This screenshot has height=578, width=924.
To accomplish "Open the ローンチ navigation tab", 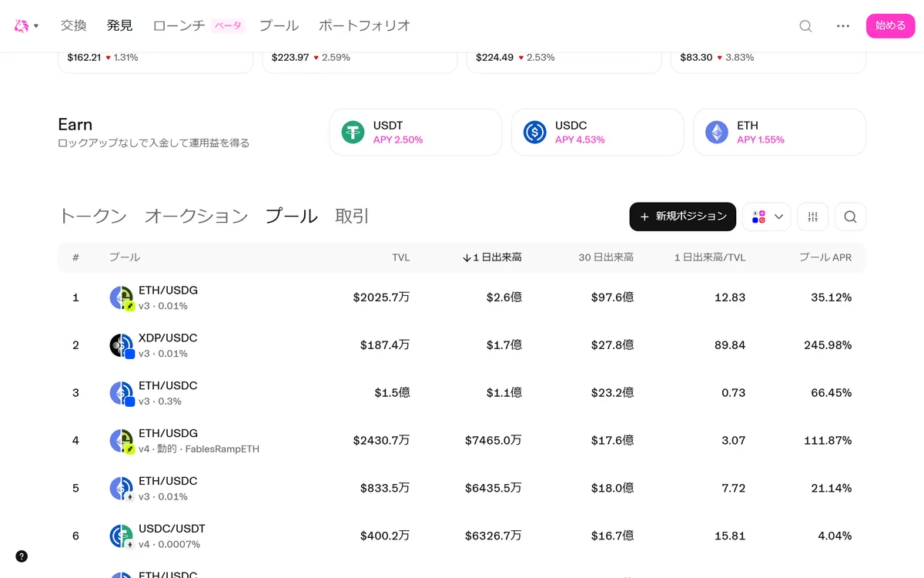I will tap(179, 25).
